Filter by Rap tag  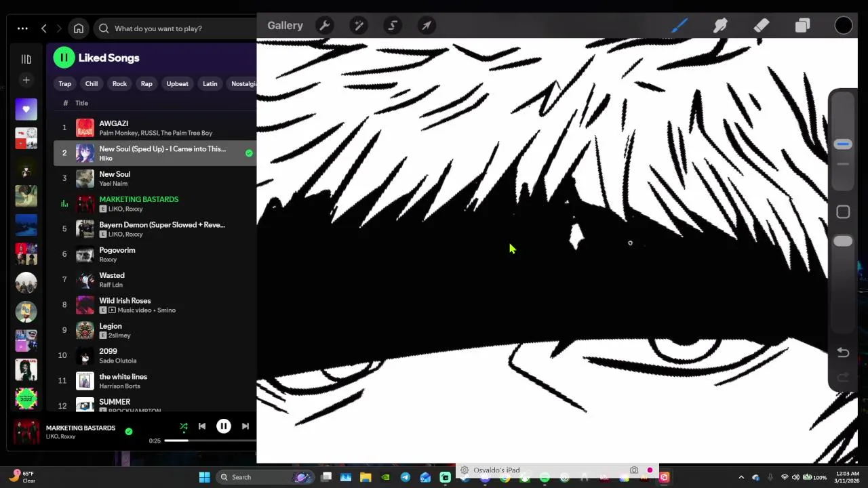146,84
